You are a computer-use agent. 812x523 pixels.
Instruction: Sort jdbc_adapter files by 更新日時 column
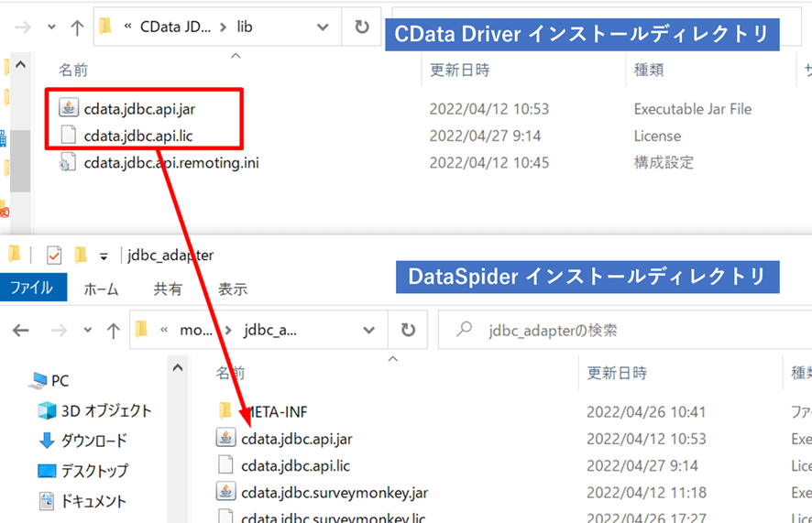point(617,373)
